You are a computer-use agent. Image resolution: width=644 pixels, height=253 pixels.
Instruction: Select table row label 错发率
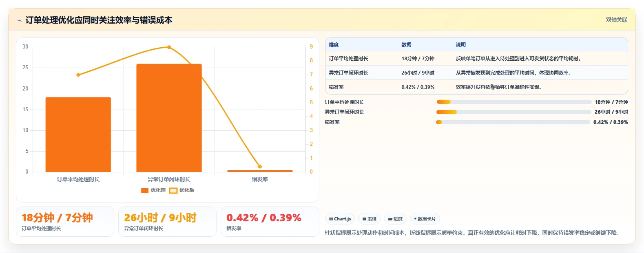(x=336, y=87)
